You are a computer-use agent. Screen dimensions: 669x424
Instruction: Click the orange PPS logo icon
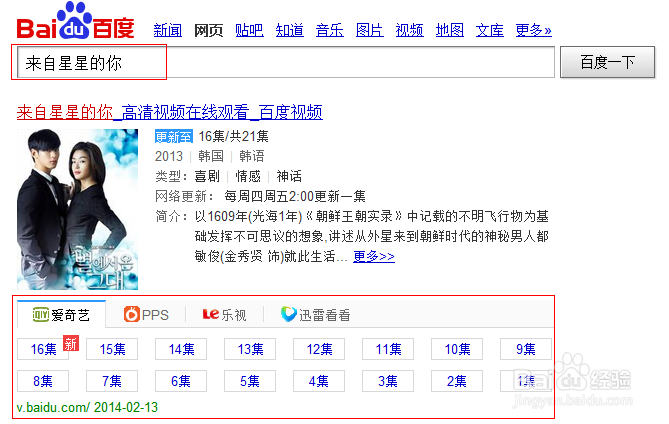click(x=131, y=314)
